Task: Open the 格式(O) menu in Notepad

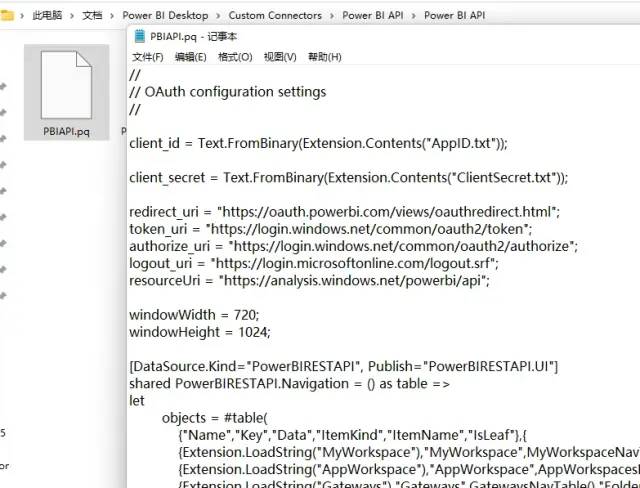Action: (x=235, y=57)
